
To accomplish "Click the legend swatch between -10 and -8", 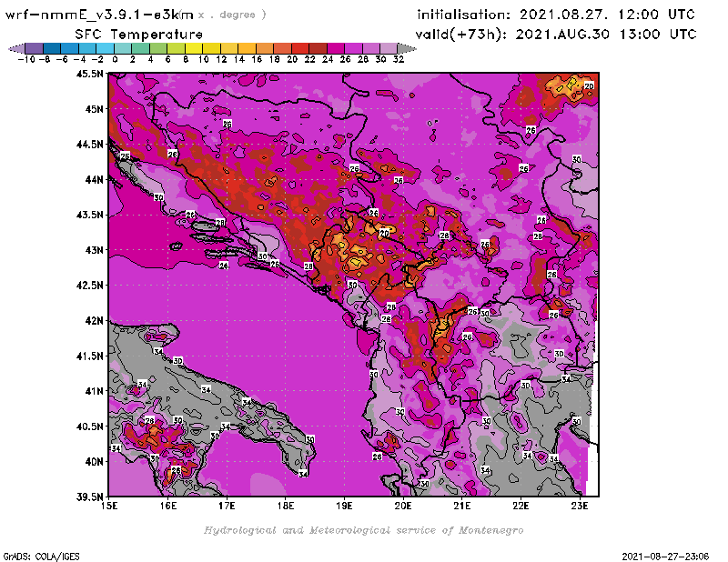I will pyautogui.click(x=35, y=48).
